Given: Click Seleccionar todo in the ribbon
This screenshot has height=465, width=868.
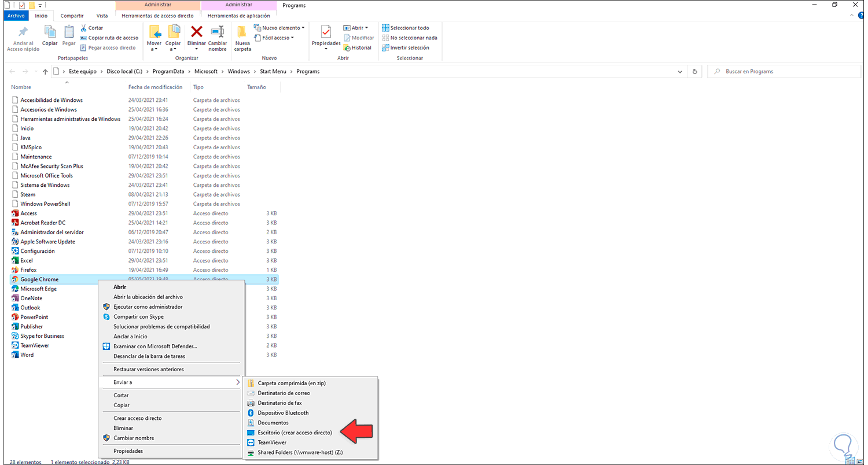Looking at the screenshot, I should tap(405, 28).
